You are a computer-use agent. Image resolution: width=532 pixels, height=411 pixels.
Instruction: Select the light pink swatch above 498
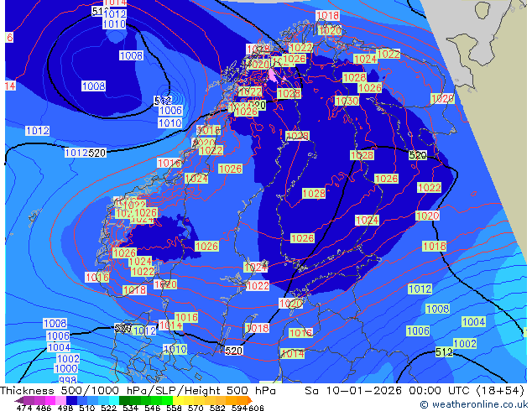[x=60, y=400]
